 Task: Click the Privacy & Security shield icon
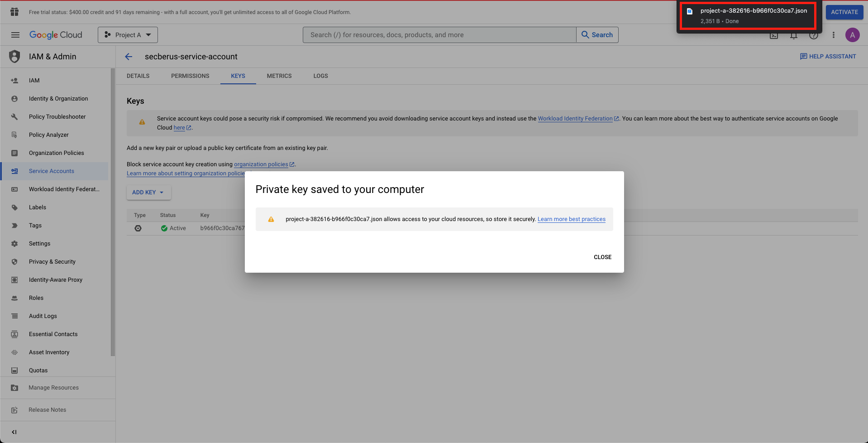[x=14, y=262]
